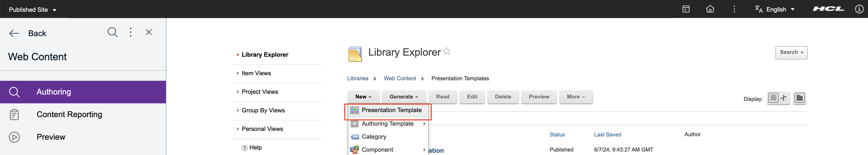Screen dimensions: 868x155
Task: Switch display to list view icon
Action: point(774,98)
